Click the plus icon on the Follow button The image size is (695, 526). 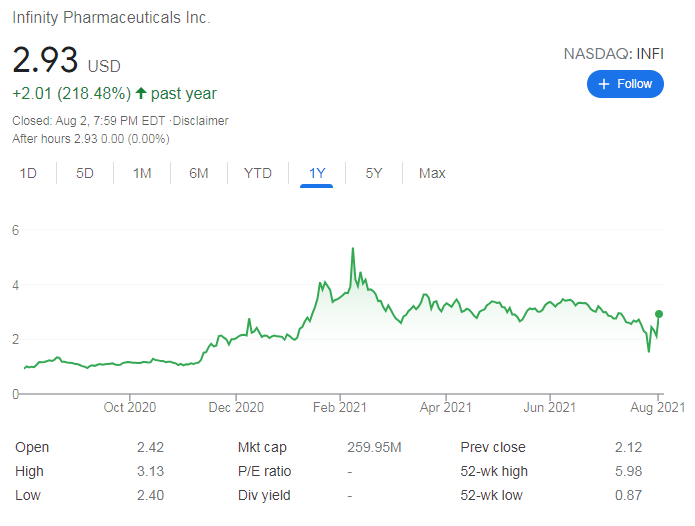point(604,84)
